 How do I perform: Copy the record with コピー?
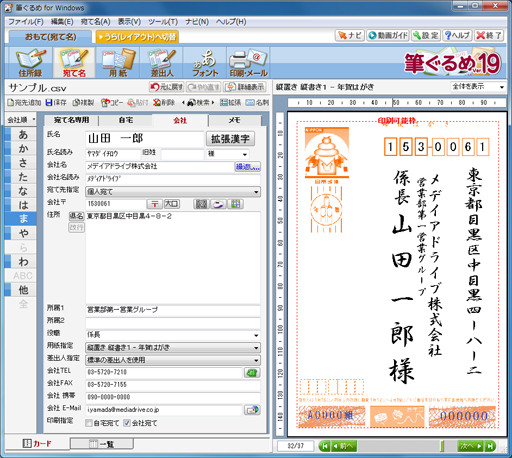pyautogui.click(x=112, y=103)
